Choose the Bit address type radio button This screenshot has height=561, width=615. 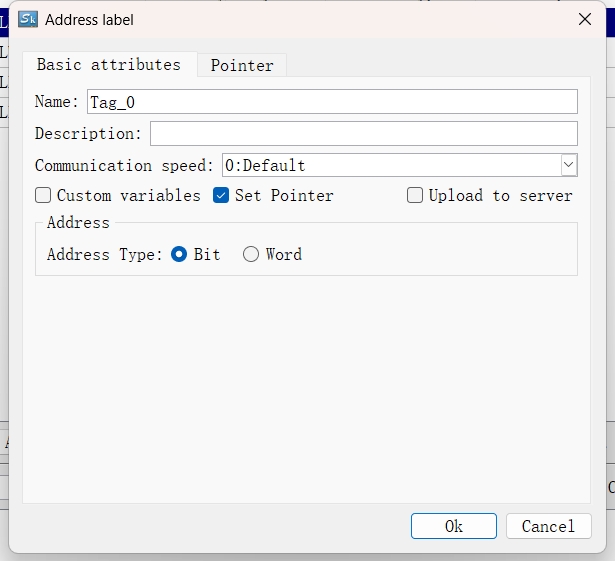click(180, 254)
